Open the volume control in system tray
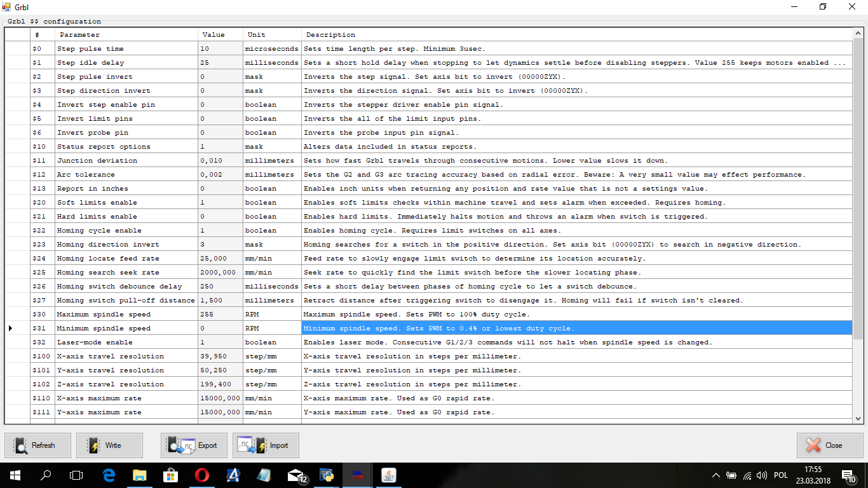 click(x=762, y=475)
